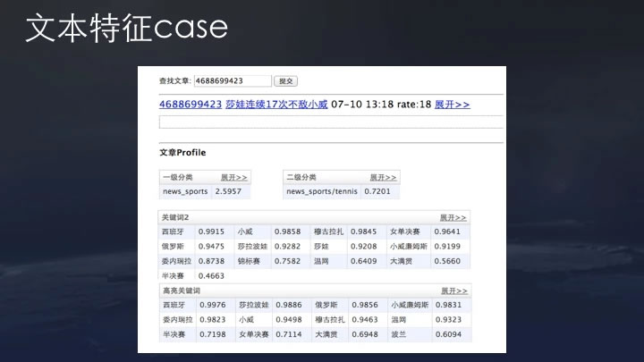Image resolution: width=644 pixels, height=362 pixels.
Task: Expand the 高亮关键词 table with 展开>>
Action: click(x=454, y=290)
